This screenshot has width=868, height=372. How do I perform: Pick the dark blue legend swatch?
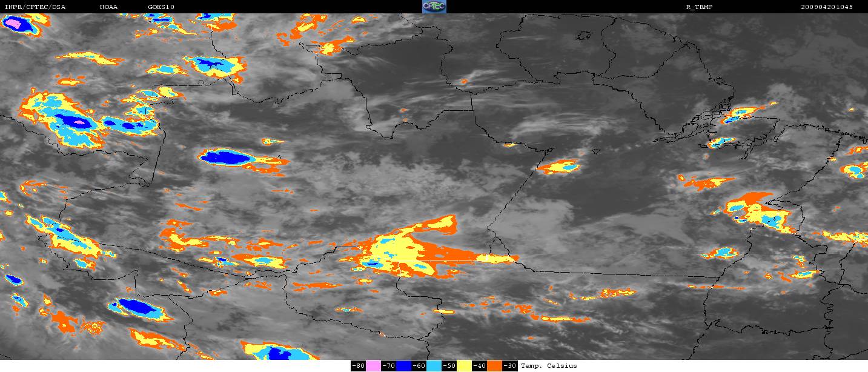click(x=403, y=366)
